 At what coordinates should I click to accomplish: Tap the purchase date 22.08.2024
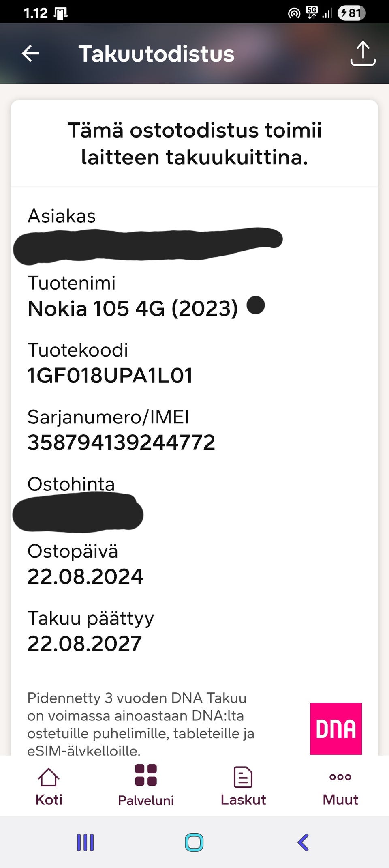pyautogui.click(x=85, y=576)
